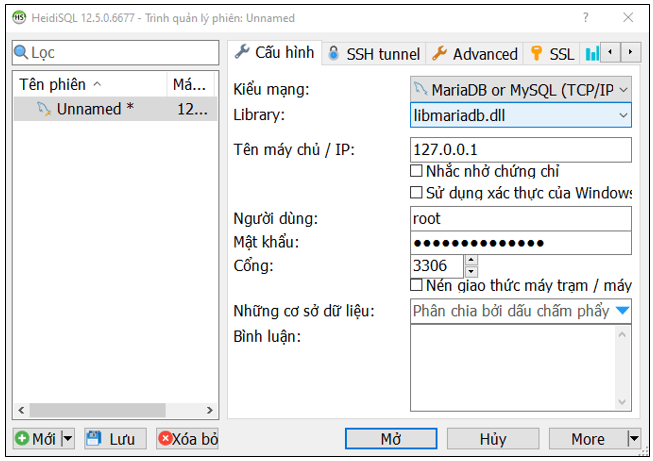Click the magnifier icon in filter box
This screenshot has height=461, width=653.
[21, 53]
